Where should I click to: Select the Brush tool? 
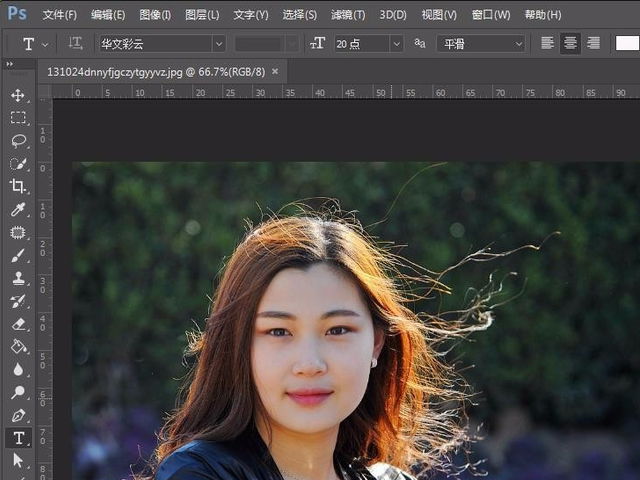(x=18, y=255)
